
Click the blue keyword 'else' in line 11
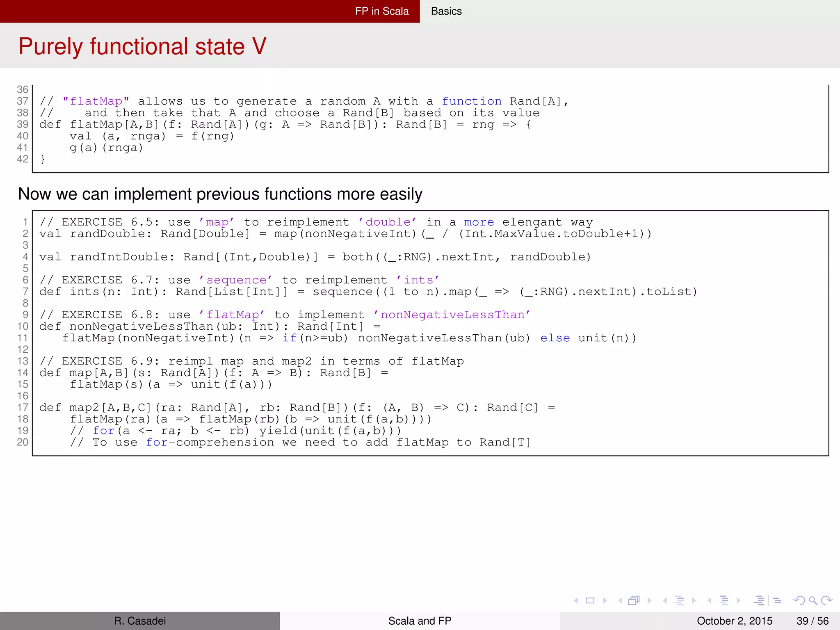pyautogui.click(x=555, y=338)
